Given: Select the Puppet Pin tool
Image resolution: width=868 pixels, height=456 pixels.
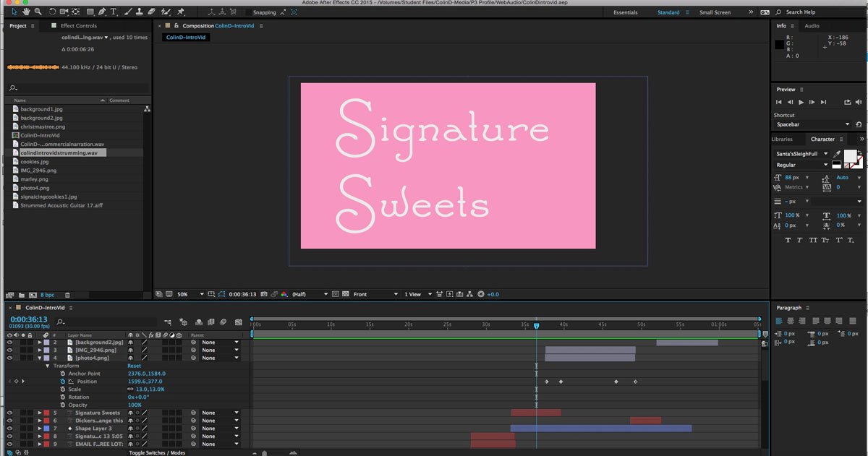Looking at the screenshot, I should (x=180, y=12).
